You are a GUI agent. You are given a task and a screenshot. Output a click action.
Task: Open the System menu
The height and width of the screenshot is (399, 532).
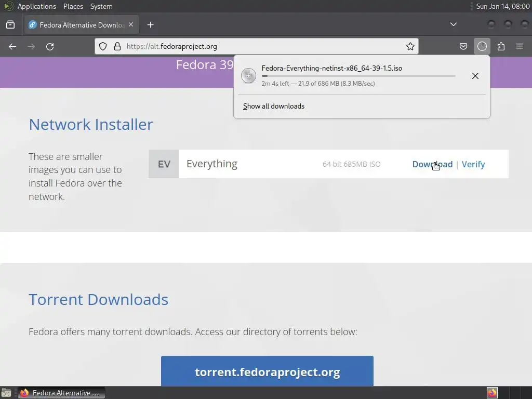[101, 6]
